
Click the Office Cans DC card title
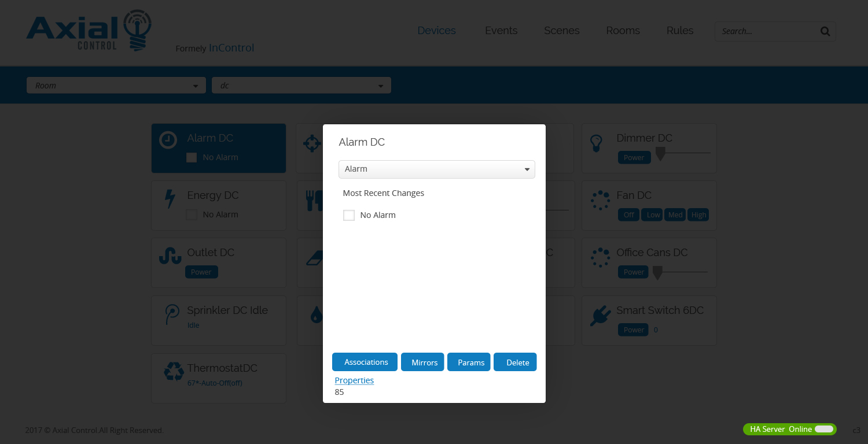point(652,253)
